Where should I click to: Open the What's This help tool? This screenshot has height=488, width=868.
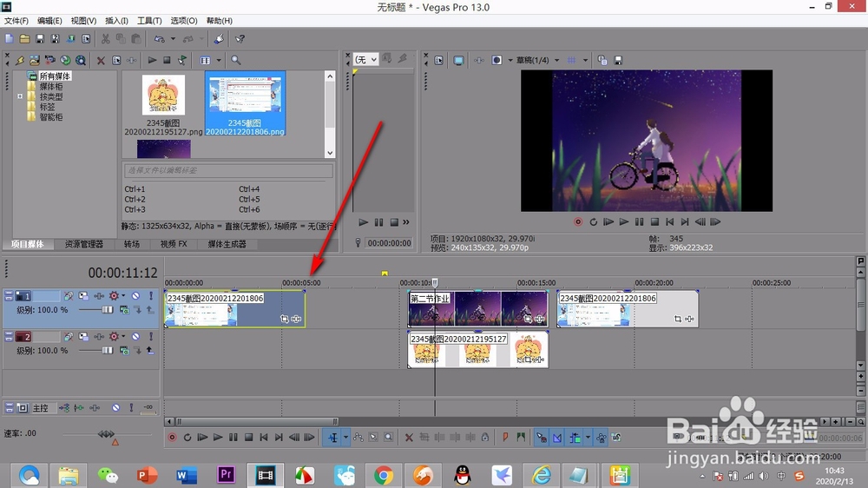tap(240, 39)
